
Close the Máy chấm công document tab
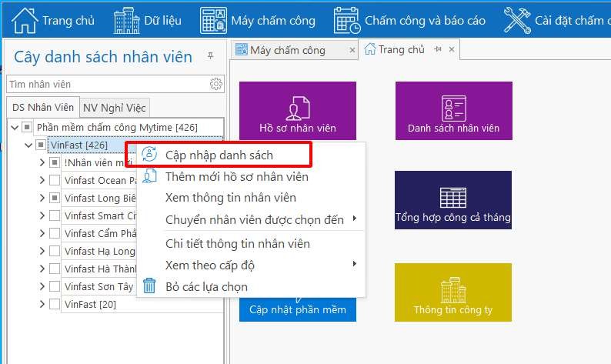coord(352,50)
